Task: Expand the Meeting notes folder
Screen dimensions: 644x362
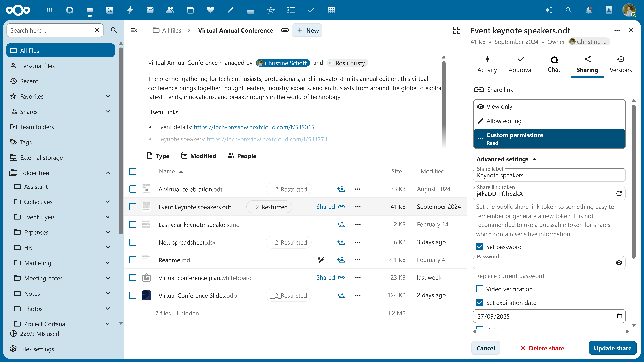Action: [108, 278]
